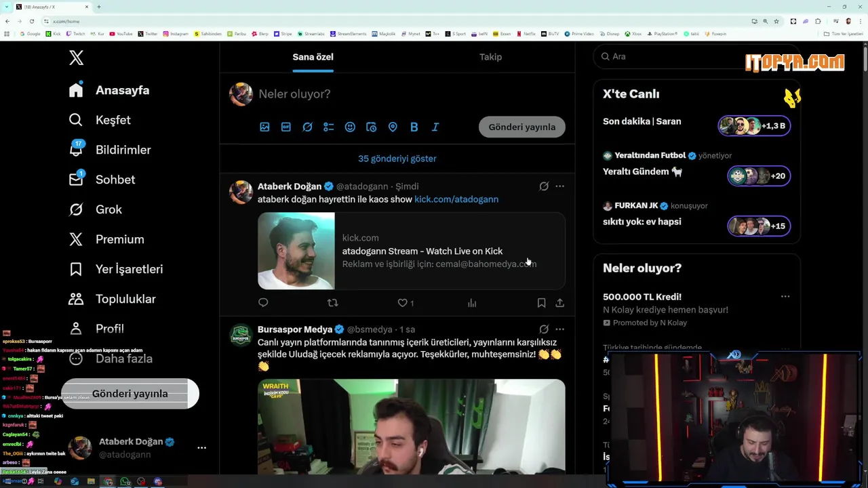Viewport: 868px width, 488px height.
Task: Add an image to the post
Action: (x=264, y=127)
